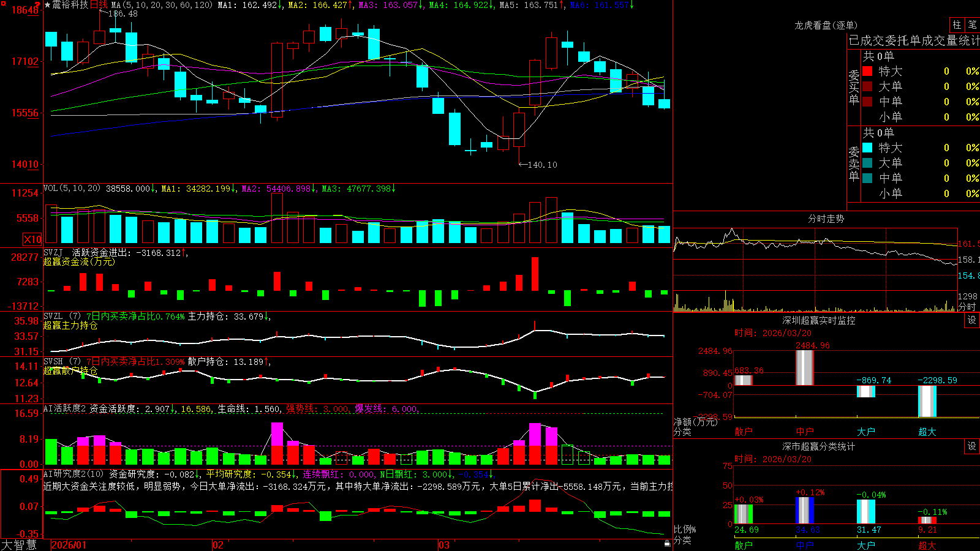Open 设 settings for 深圳超赢实时监控

[x=972, y=320]
